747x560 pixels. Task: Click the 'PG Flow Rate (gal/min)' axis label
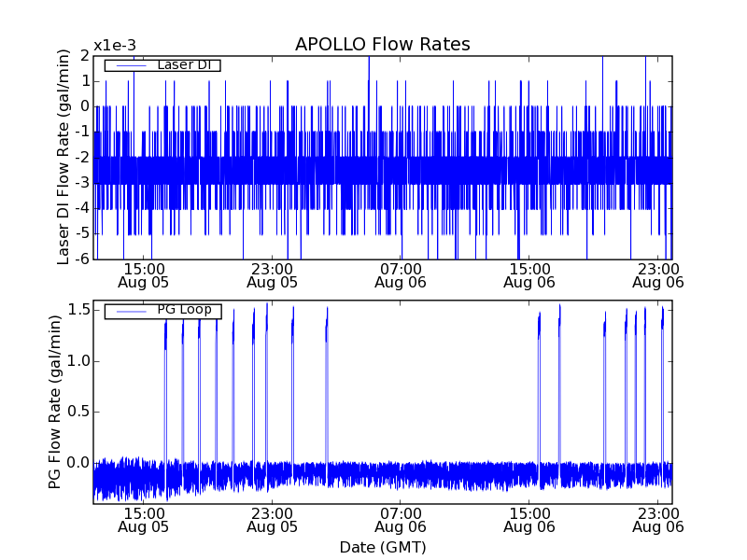55,402
